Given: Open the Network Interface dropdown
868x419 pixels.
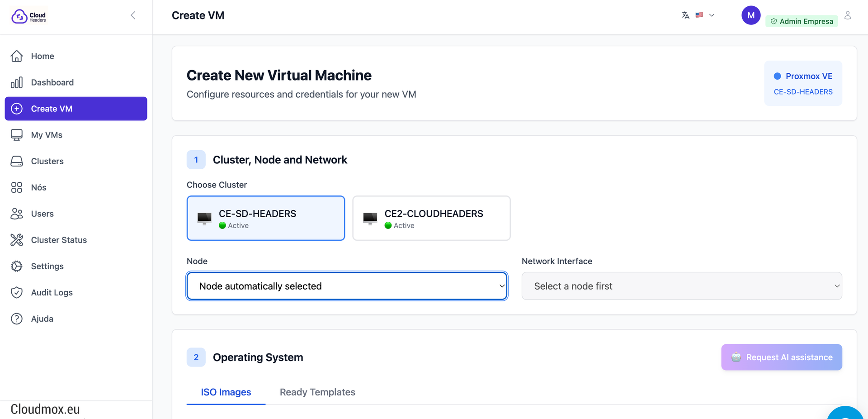Looking at the screenshot, I should coord(681,286).
